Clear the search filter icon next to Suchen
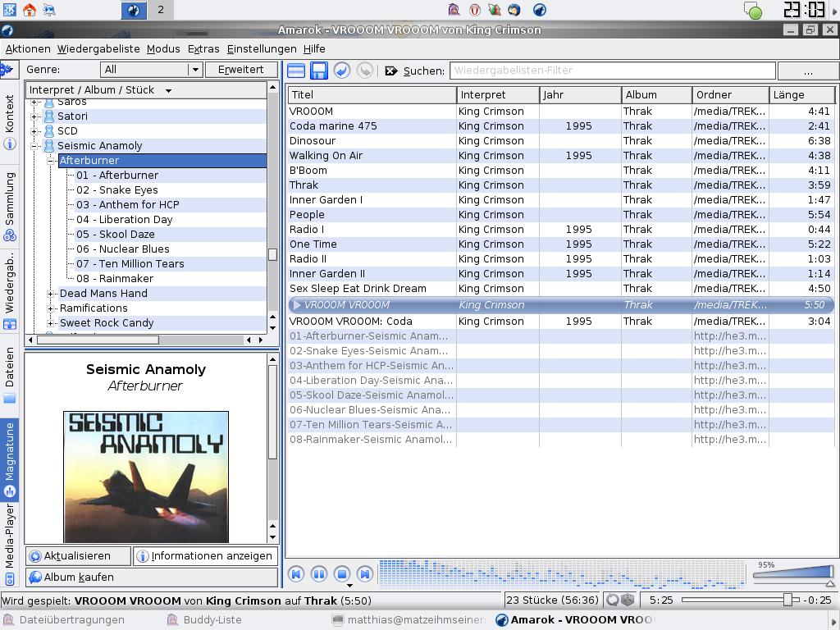 pos(391,71)
